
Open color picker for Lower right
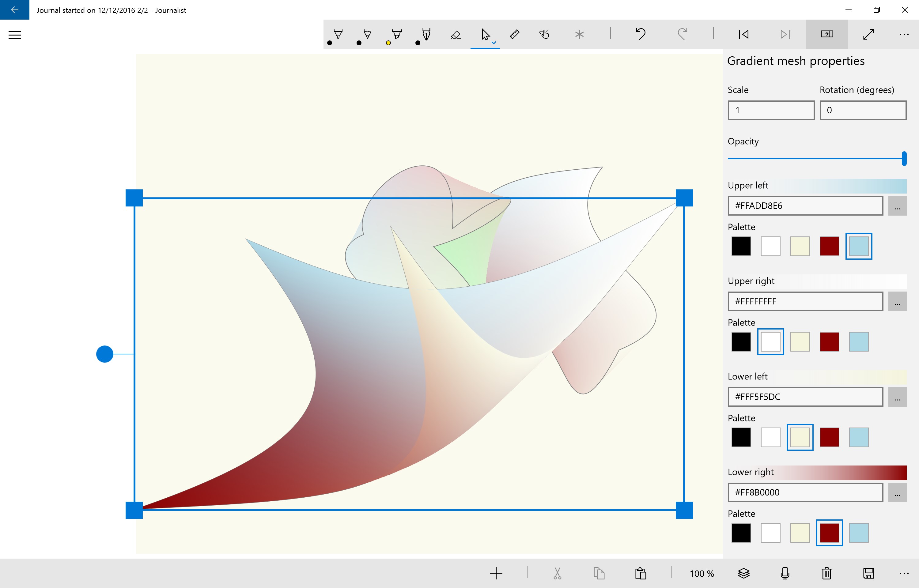click(897, 492)
